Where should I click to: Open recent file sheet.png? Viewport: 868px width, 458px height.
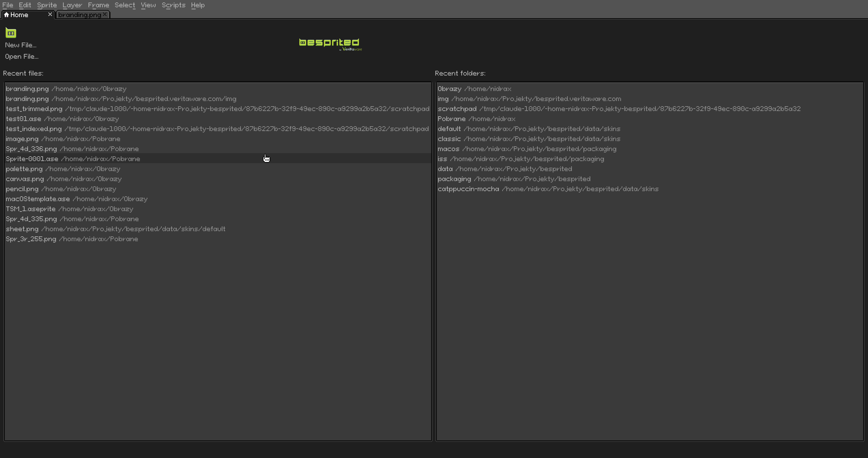pyautogui.click(x=218, y=229)
